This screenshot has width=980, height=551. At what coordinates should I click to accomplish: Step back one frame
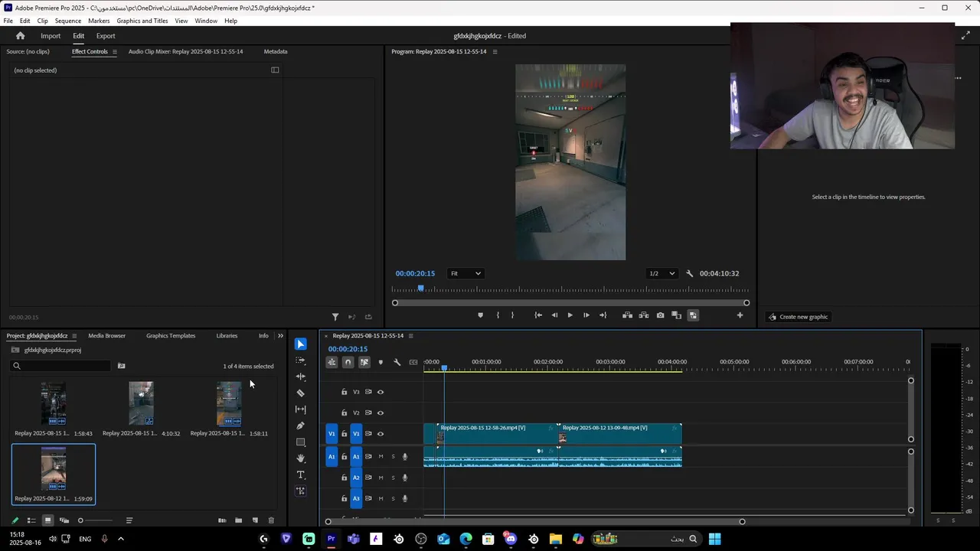[x=555, y=315]
